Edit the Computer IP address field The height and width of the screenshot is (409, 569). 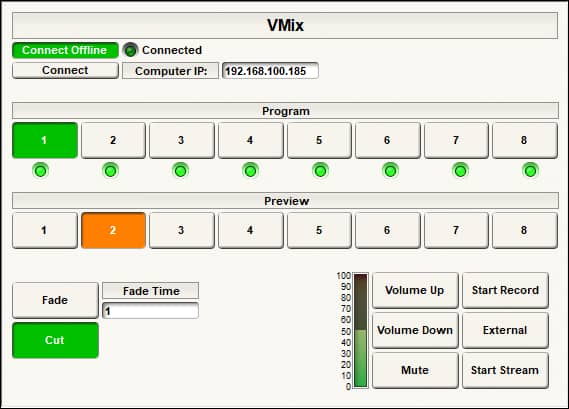270,71
